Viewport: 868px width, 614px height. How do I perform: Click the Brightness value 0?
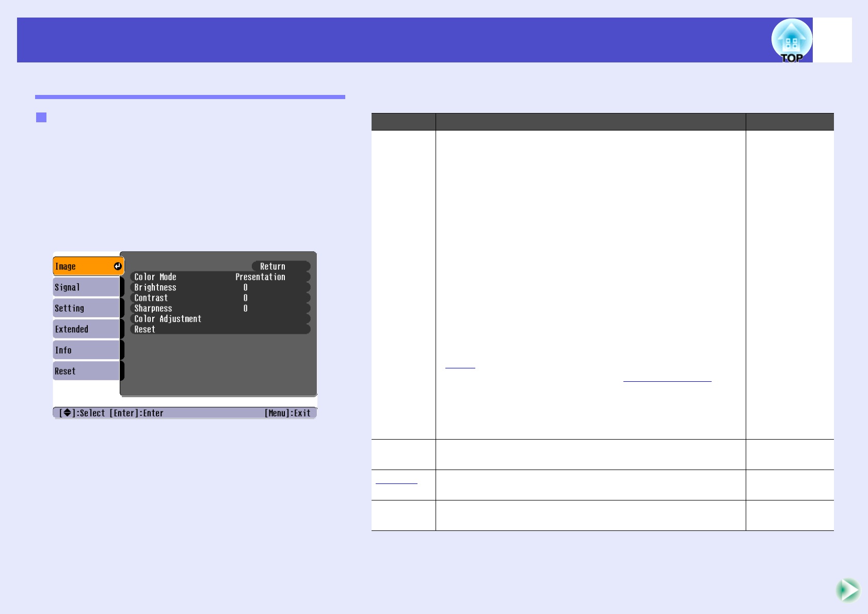pos(245,287)
